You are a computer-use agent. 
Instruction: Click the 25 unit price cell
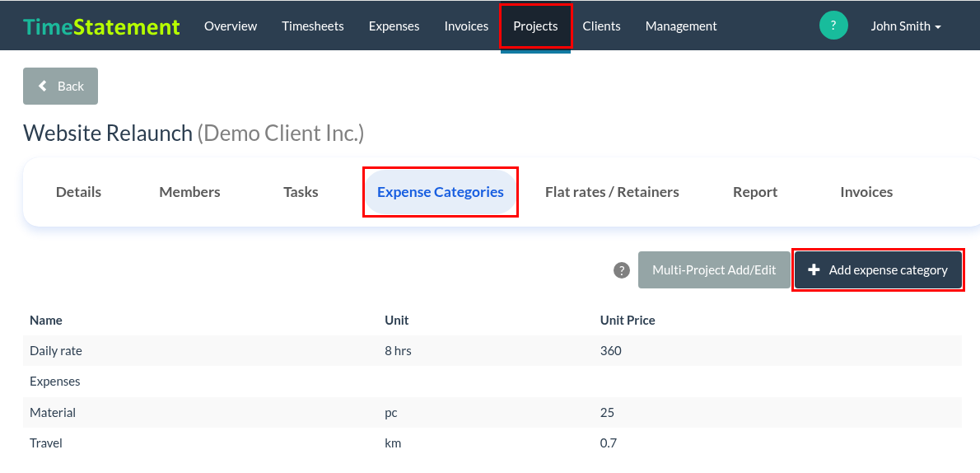607,413
